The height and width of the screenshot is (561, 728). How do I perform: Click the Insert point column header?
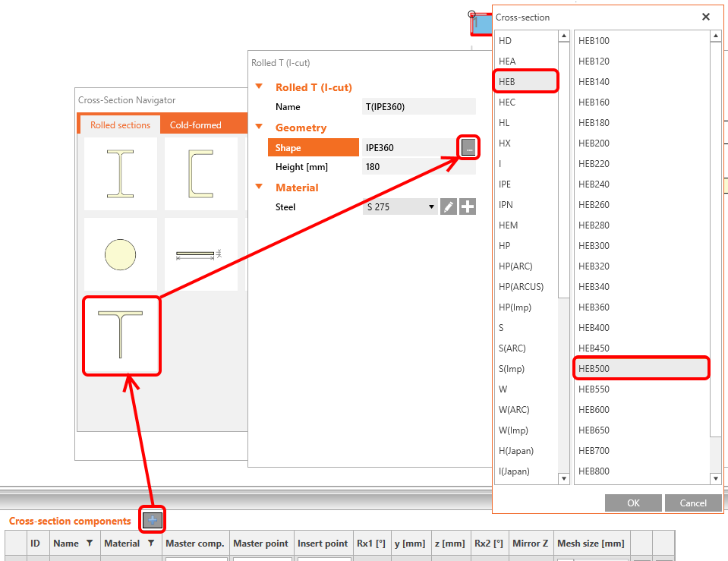click(x=323, y=543)
